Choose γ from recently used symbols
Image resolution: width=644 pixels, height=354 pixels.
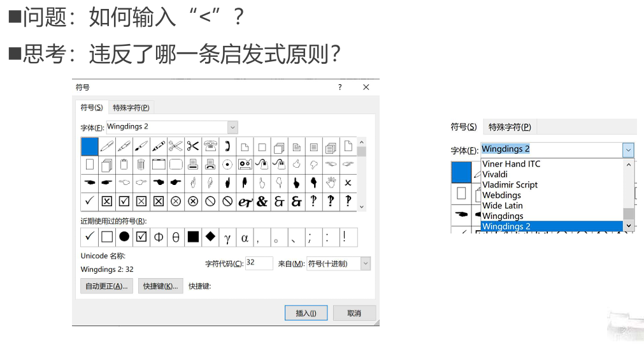pyautogui.click(x=227, y=237)
